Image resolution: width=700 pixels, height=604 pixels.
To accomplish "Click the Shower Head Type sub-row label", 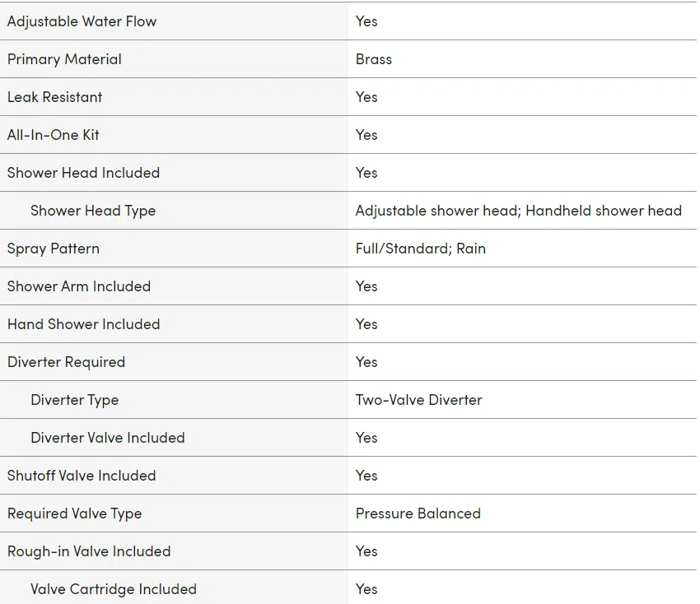I will [x=93, y=211].
